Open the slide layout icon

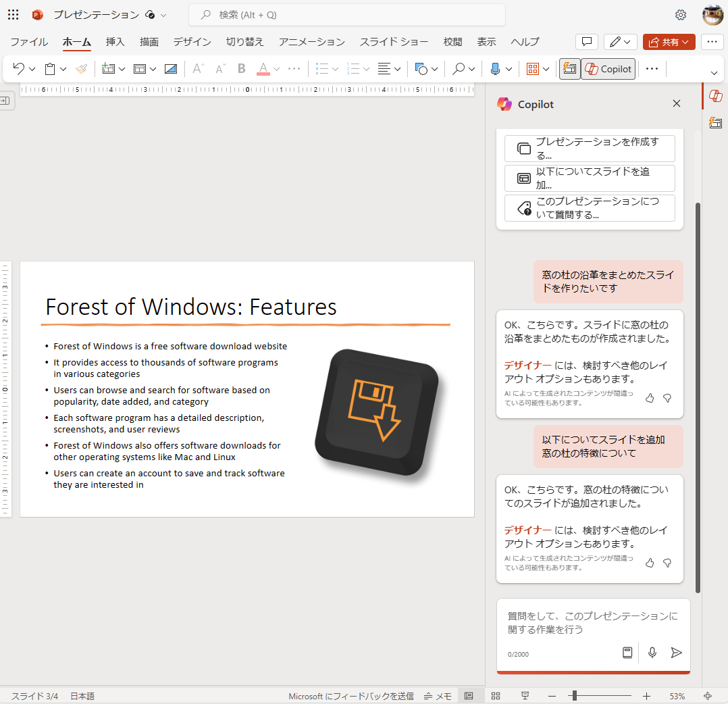tap(139, 69)
